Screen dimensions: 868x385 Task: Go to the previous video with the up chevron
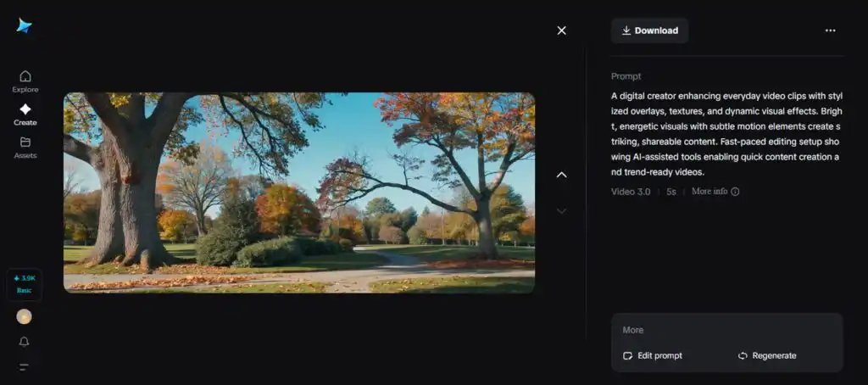(561, 175)
